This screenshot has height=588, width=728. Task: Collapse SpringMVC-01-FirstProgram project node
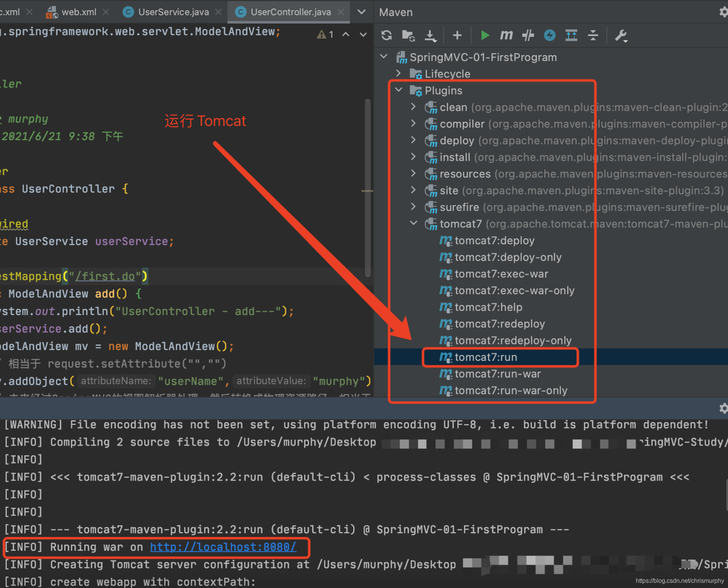[384, 57]
